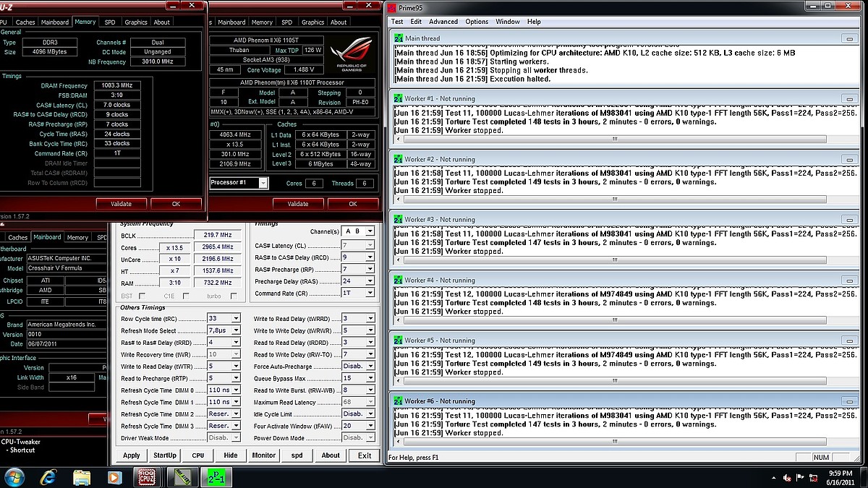The image size is (868, 488).
Task: Open the Processor #1 selection dropdown
Action: (239, 183)
